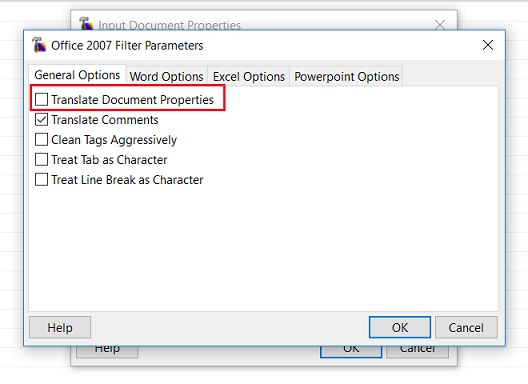Click OK in Office 2007 Filter Parameters
528x384 pixels.
400,327
